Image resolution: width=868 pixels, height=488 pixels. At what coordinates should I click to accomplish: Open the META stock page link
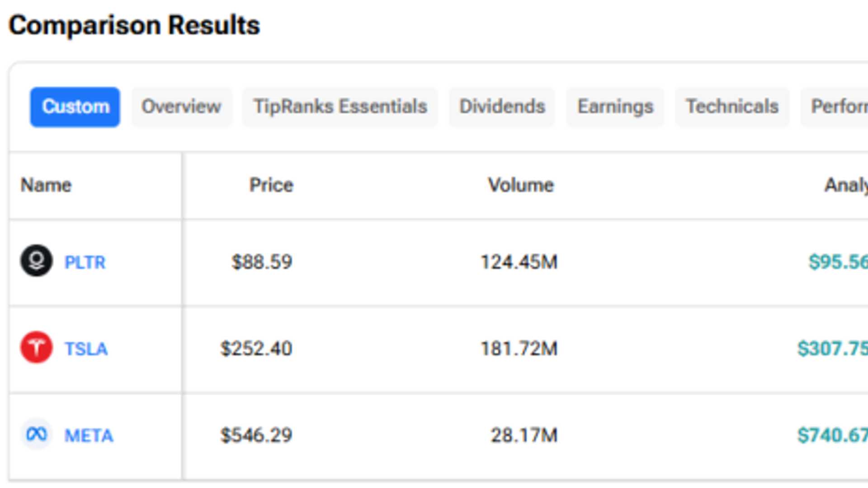[x=89, y=435]
